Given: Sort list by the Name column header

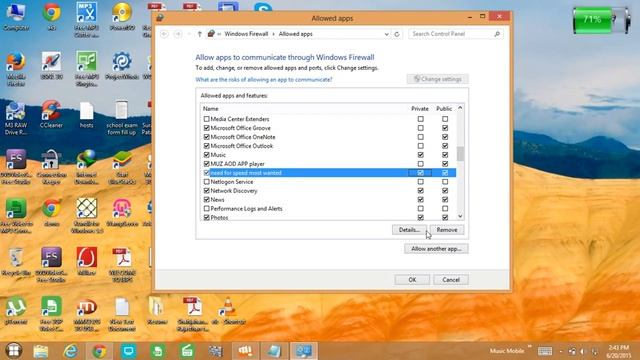Looking at the screenshot, I should coord(211,109).
